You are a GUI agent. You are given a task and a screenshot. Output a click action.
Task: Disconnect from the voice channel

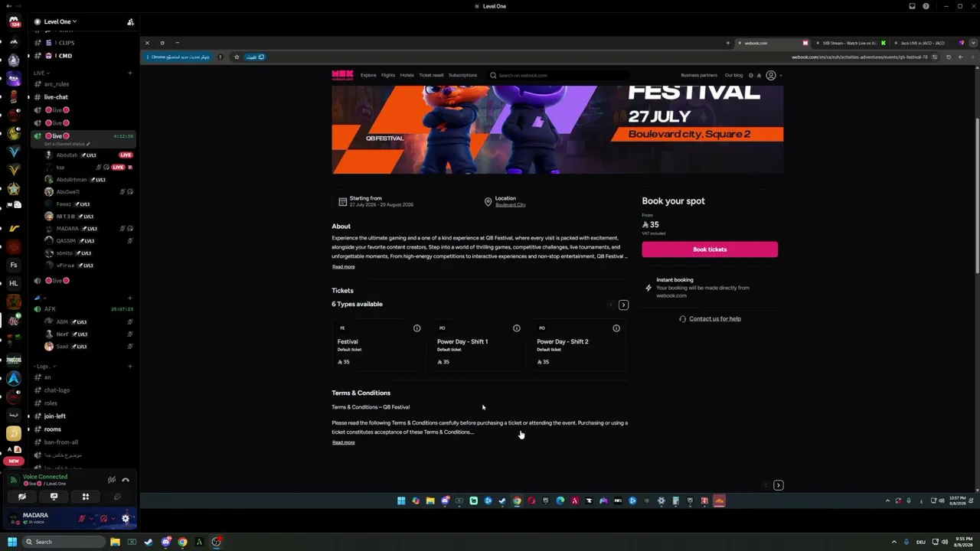pyautogui.click(x=126, y=480)
